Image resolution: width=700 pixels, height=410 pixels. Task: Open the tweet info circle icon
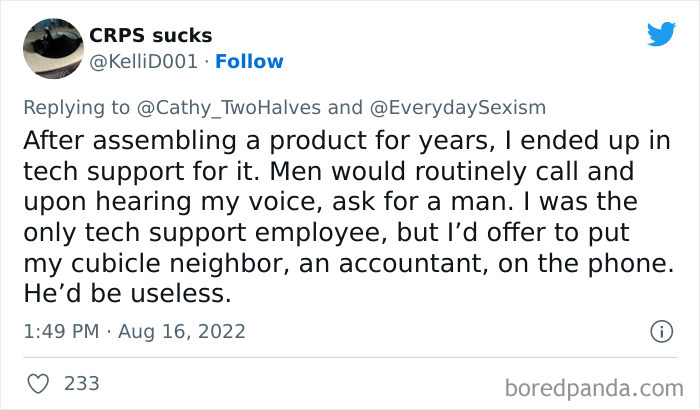click(660, 331)
